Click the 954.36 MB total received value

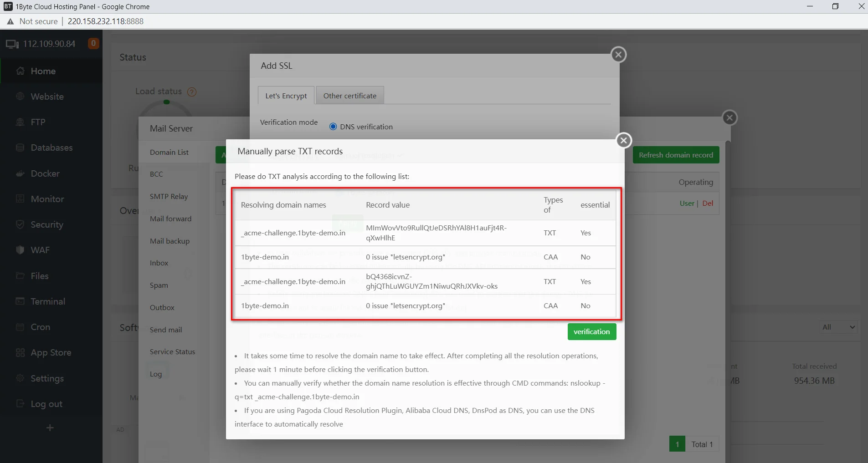[814, 381]
